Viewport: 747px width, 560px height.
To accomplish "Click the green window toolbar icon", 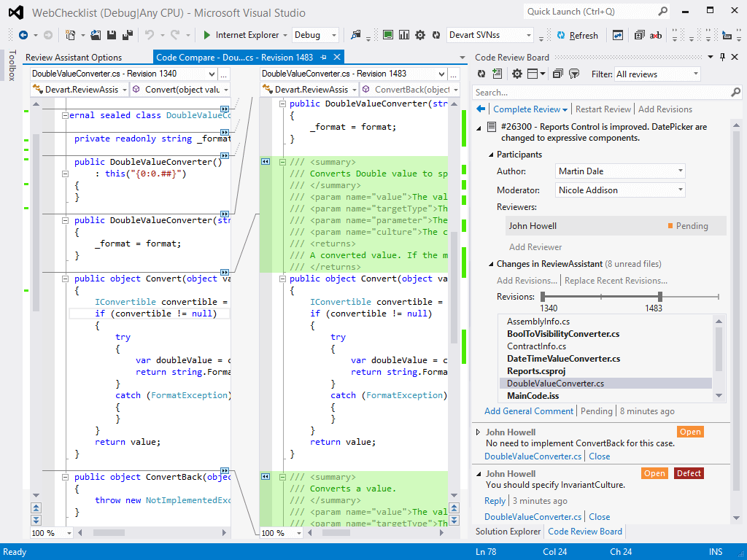I will coord(388,35).
